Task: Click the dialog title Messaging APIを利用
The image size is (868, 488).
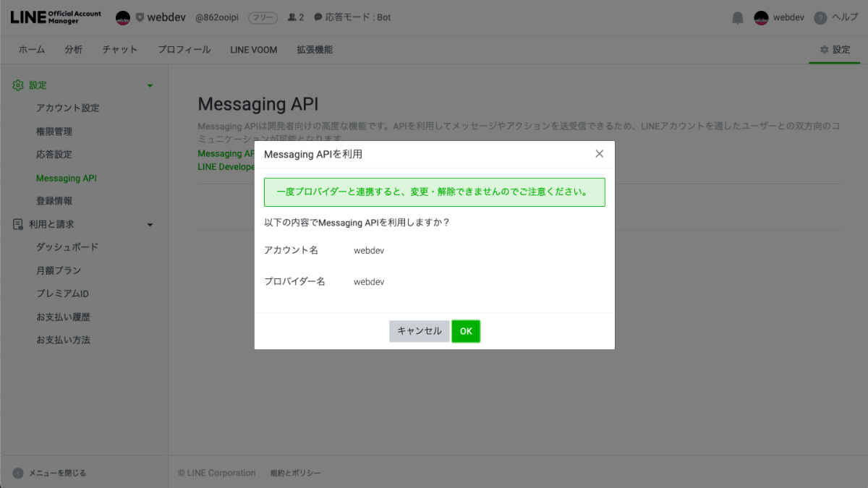Action: 313,154
